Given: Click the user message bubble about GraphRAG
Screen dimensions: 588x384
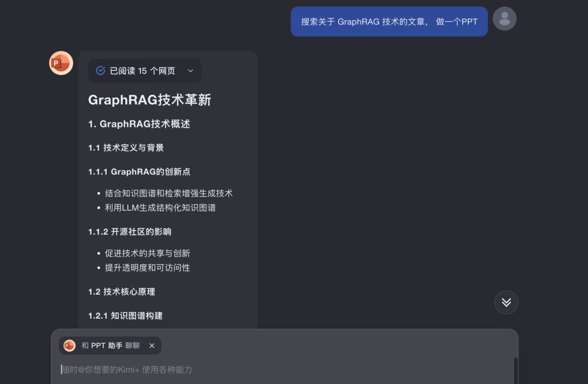Looking at the screenshot, I should point(389,22).
